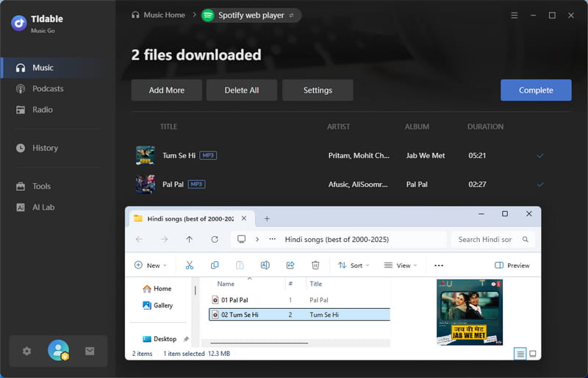Click the Copy icon in Explorer
This screenshot has height=378, width=588.
click(x=215, y=265)
